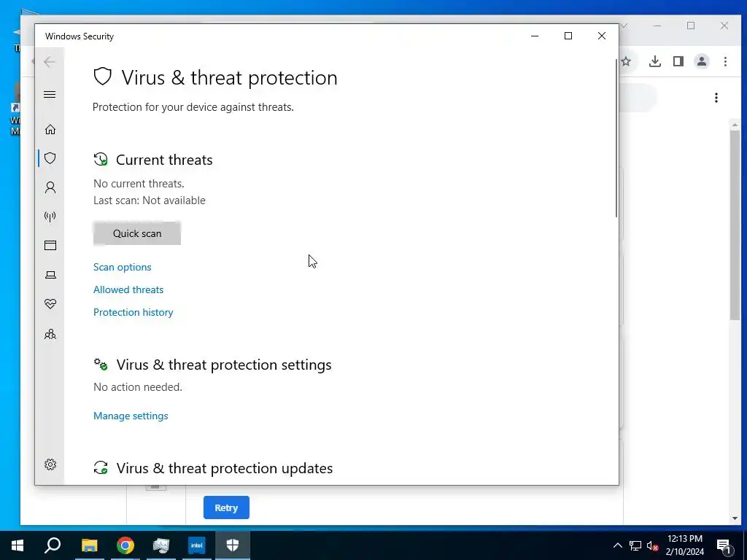The height and width of the screenshot is (560, 747).
Task: Open File Explorer from taskbar
Action: click(x=89, y=545)
